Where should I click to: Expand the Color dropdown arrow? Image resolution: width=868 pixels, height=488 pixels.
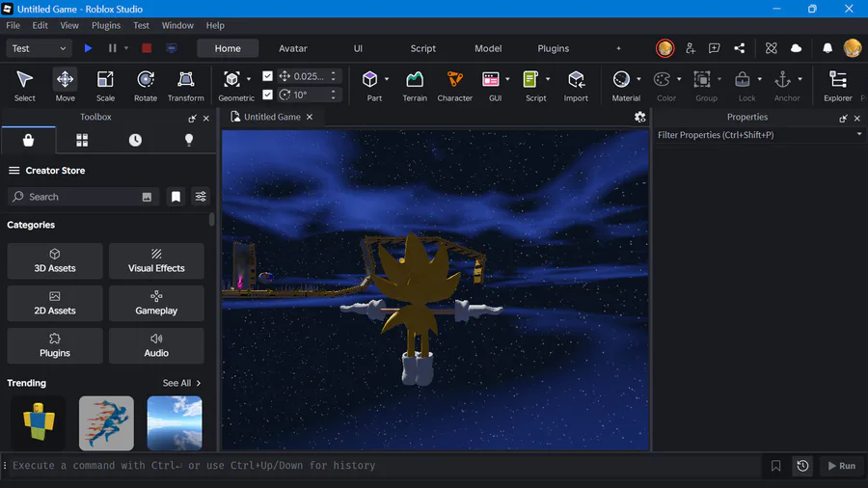(679, 79)
